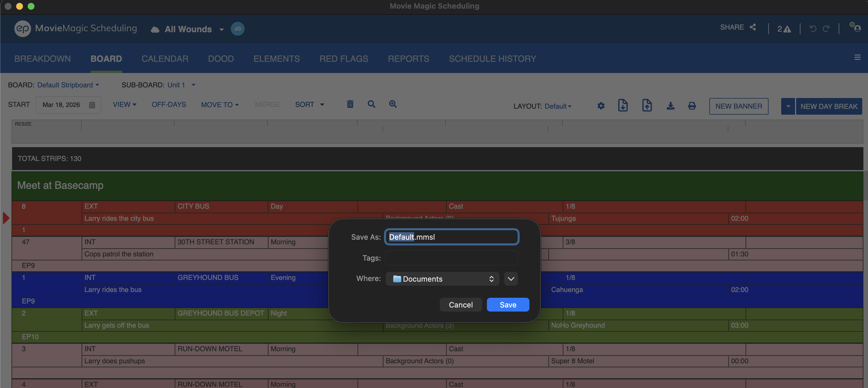This screenshot has width=868, height=388.
Task: Open the Default Stripboard dropdown
Action: (68, 85)
